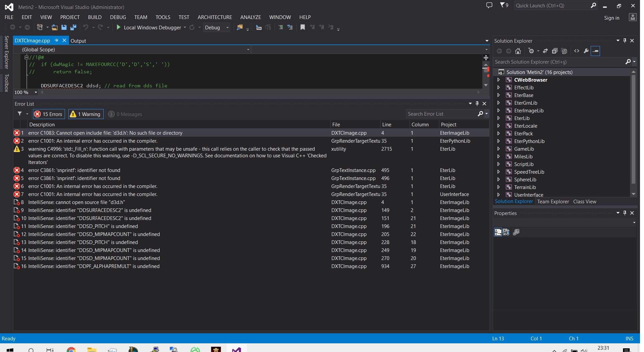Image resolution: width=644 pixels, height=352 pixels.
Task: Toggle a bookmark on the current line
Action: point(303,27)
